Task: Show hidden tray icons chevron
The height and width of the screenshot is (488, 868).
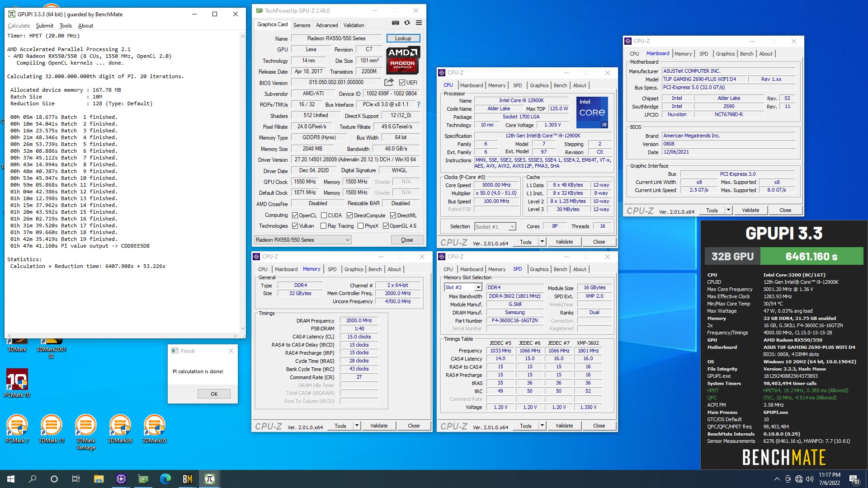Action: coord(777,479)
